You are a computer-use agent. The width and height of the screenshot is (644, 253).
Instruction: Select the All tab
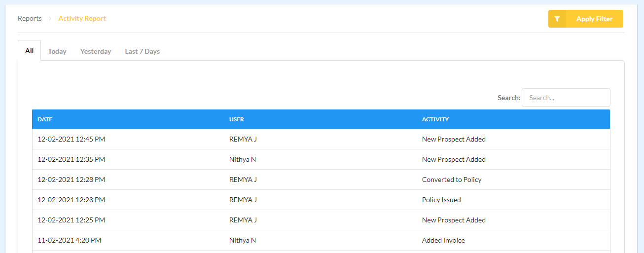point(30,51)
